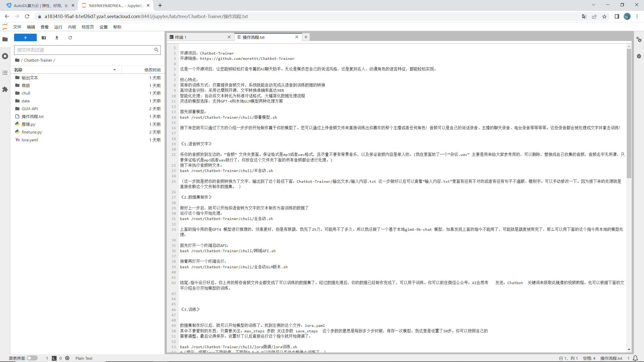Close the 操作流程.txt editor tab
This screenshot has height=362, width=644.
click(297, 37)
